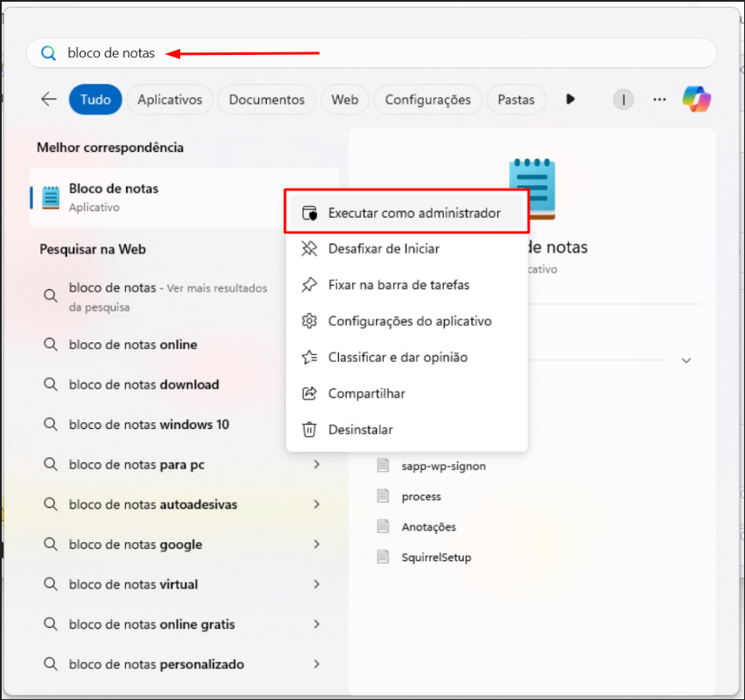Screen dimensions: 745x700
Task: Click the star icon for Classificar e dar opinião
Action: pyautogui.click(x=309, y=357)
